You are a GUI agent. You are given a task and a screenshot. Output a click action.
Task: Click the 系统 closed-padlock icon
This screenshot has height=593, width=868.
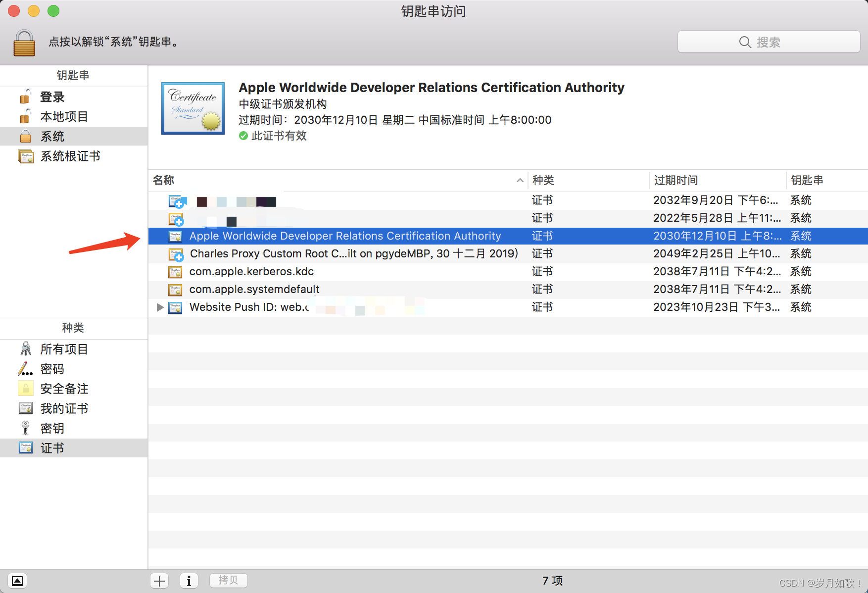pos(25,136)
